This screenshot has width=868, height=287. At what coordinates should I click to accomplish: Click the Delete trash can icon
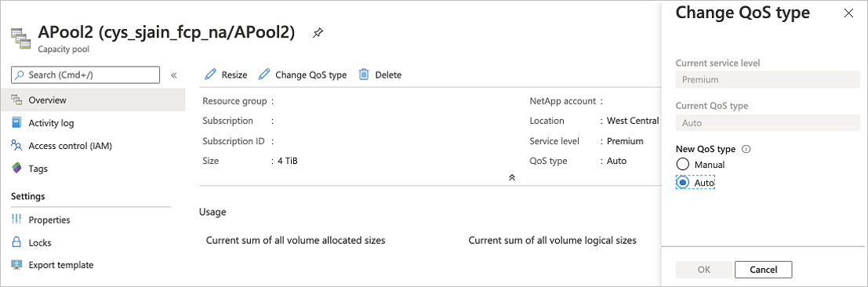(x=364, y=74)
